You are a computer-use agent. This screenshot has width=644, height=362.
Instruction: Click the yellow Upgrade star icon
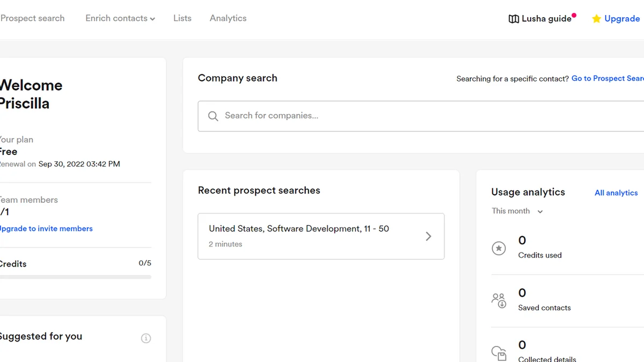click(x=596, y=19)
